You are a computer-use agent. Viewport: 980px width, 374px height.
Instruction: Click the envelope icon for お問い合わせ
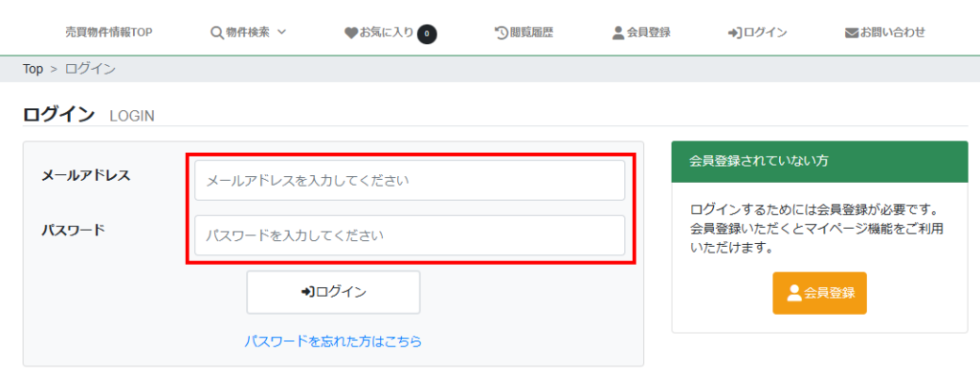(851, 33)
